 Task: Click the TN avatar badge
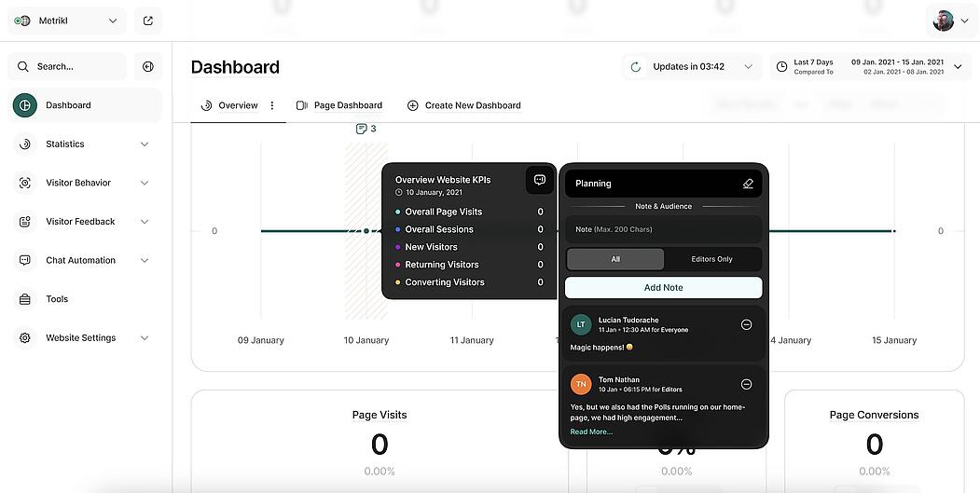[x=581, y=384]
